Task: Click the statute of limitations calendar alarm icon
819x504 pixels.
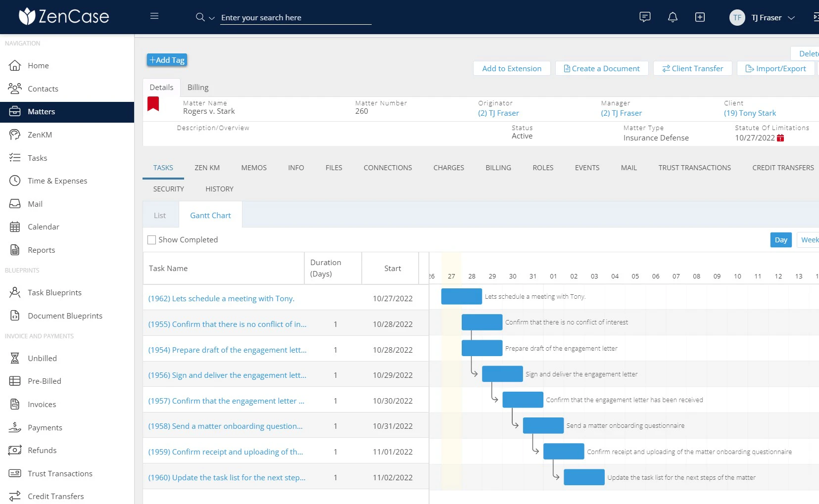Action: tap(781, 138)
